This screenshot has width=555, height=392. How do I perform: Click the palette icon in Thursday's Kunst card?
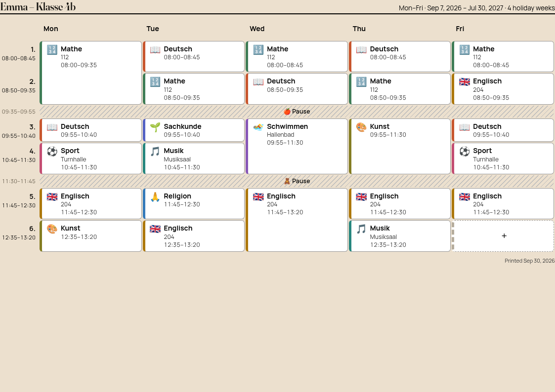pyautogui.click(x=361, y=127)
